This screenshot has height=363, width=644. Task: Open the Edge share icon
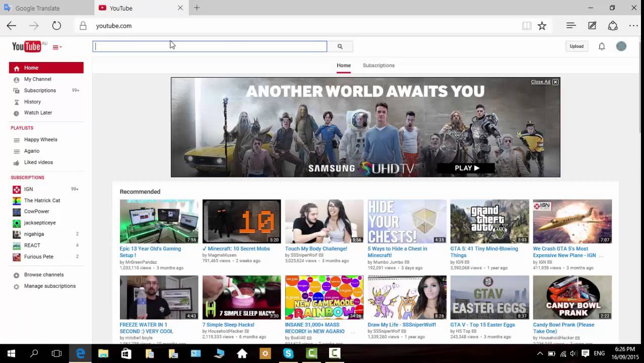tap(613, 26)
